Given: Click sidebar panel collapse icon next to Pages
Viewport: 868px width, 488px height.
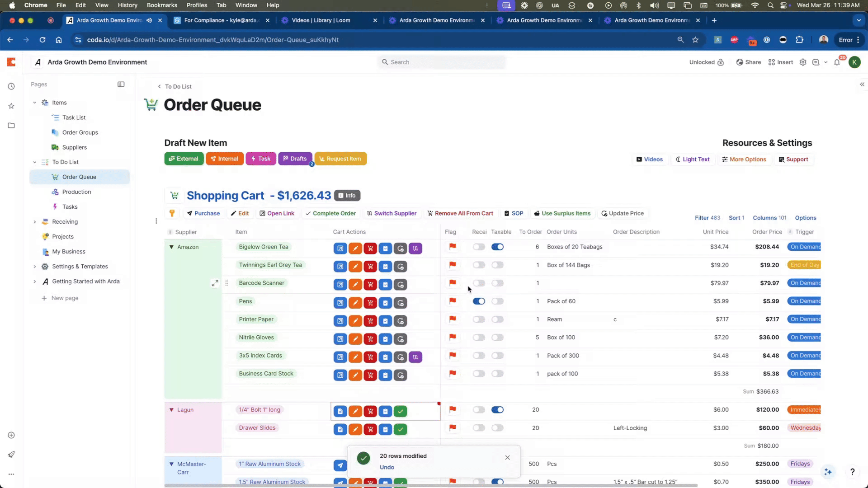Looking at the screenshot, I should tap(121, 84).
